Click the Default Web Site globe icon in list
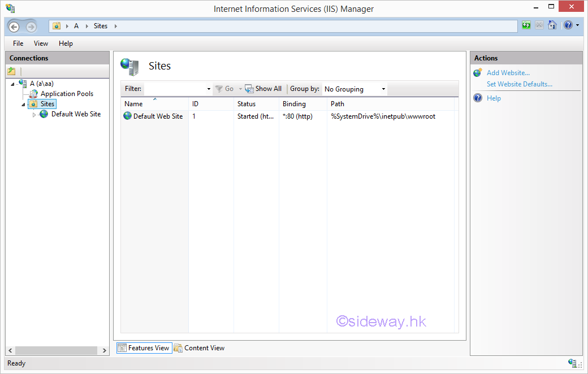 (127, 116)
